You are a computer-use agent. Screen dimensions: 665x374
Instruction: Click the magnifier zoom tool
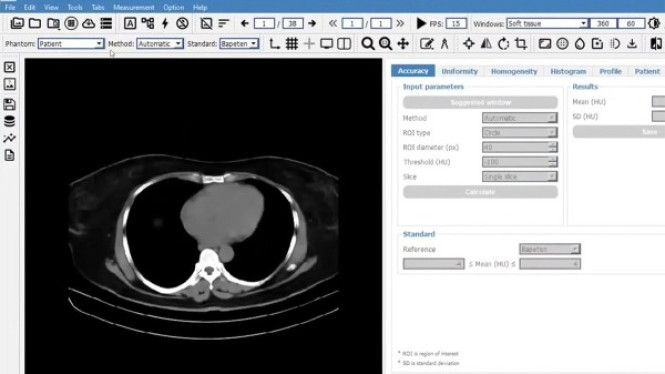click(x=368, y=44)
